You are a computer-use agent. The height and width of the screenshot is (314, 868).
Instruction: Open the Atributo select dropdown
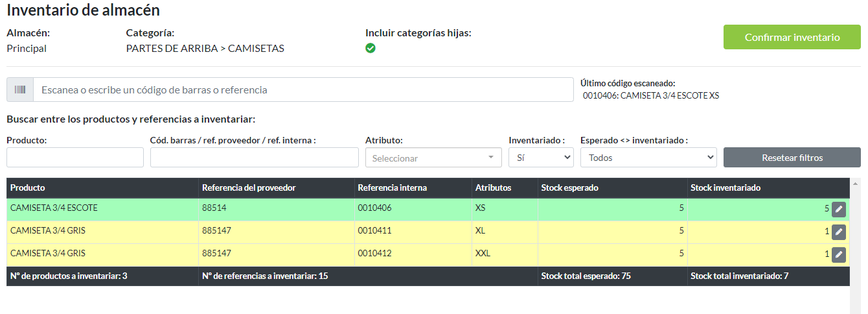tap(433, 158)
